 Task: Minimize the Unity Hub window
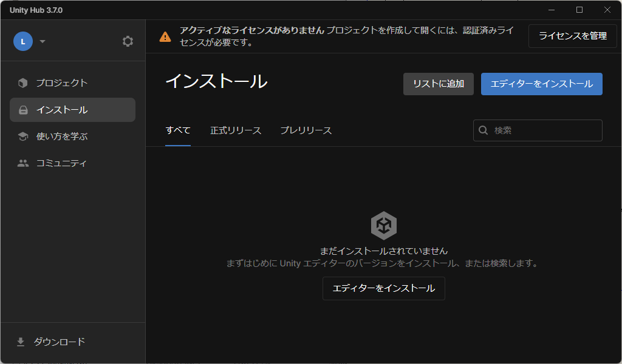552,10
